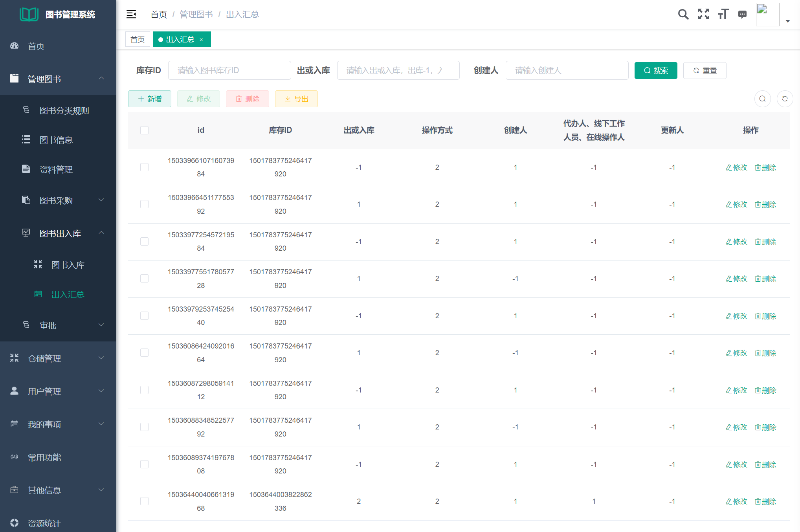The height and width of the screenshot is (532, 800).
Task: Open the font size setting icon
Action: coord(723,15)
